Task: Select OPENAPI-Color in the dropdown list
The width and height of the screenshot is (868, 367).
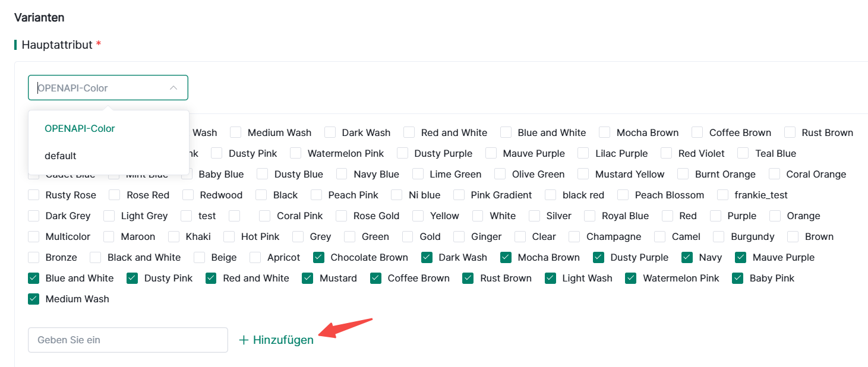Action: [x=80, y=128]
